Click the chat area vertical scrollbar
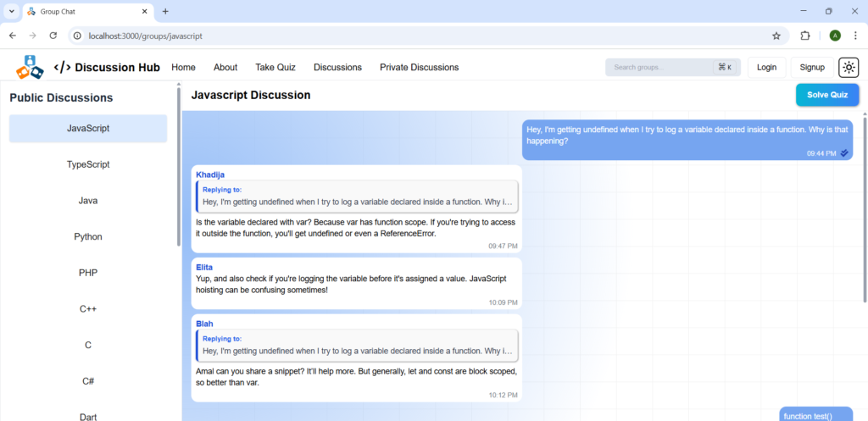This screenshot has width=868, height=421. click(864, 212)
